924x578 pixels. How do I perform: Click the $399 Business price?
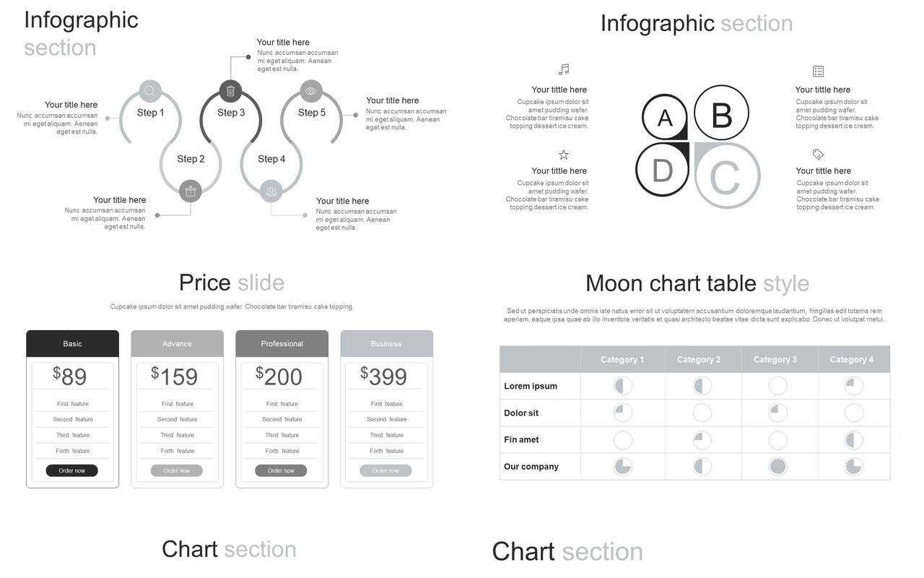(384, 376)
